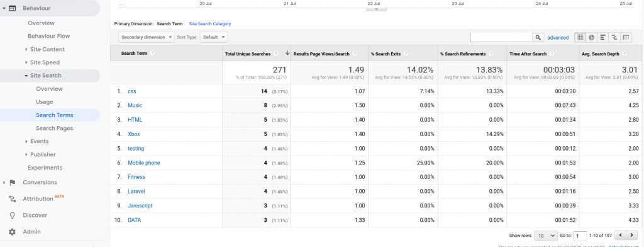Click the Go to page number field
Viewport: 644px width, 247px height.
[x=580, y=236]
